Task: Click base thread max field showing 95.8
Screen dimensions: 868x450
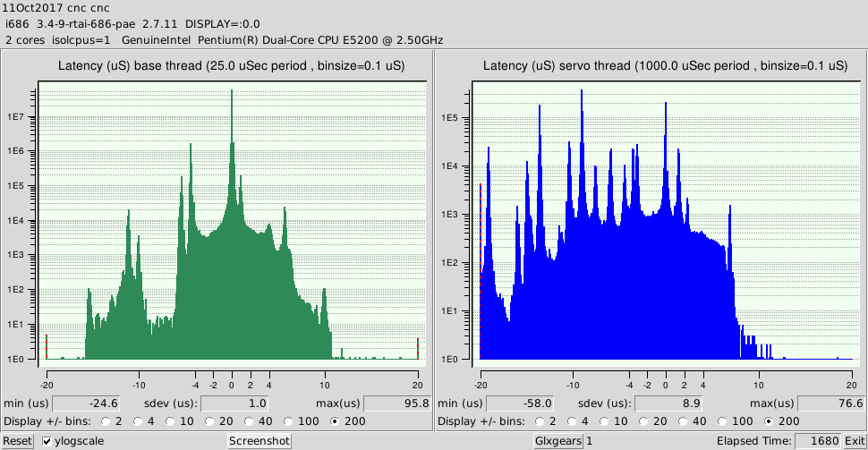Action: (397, 403)
